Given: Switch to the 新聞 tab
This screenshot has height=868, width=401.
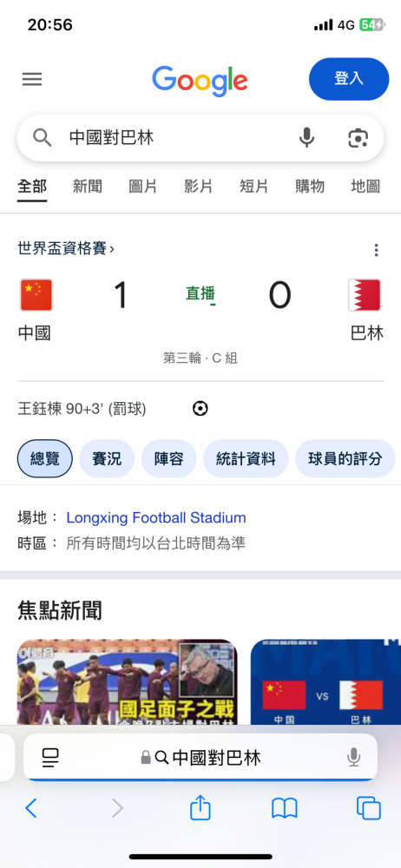Looking at the screenshot, I should click(x=88, y=186).
